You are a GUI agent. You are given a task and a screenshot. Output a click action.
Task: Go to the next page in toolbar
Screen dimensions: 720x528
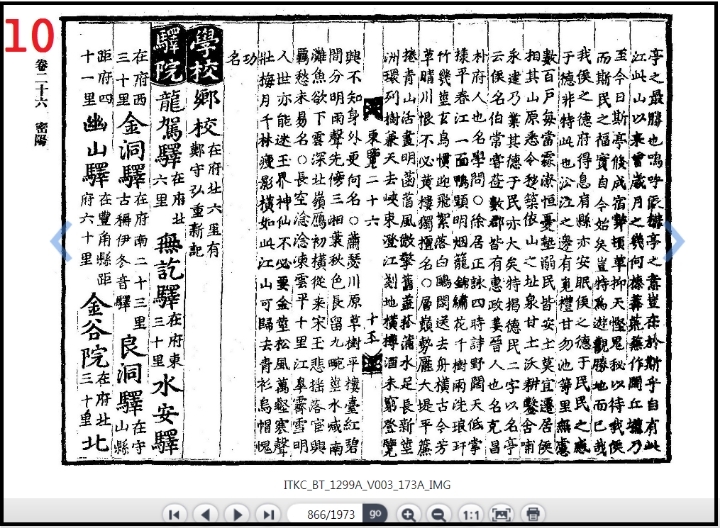[x=237, y=515]
